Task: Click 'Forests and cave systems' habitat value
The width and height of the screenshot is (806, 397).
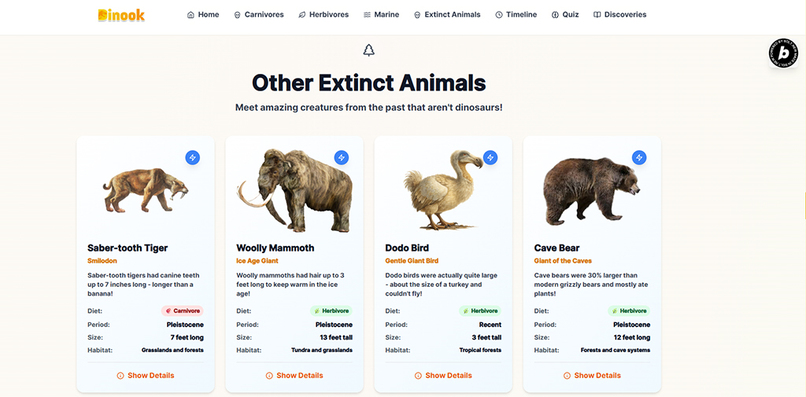Action: 615,350
